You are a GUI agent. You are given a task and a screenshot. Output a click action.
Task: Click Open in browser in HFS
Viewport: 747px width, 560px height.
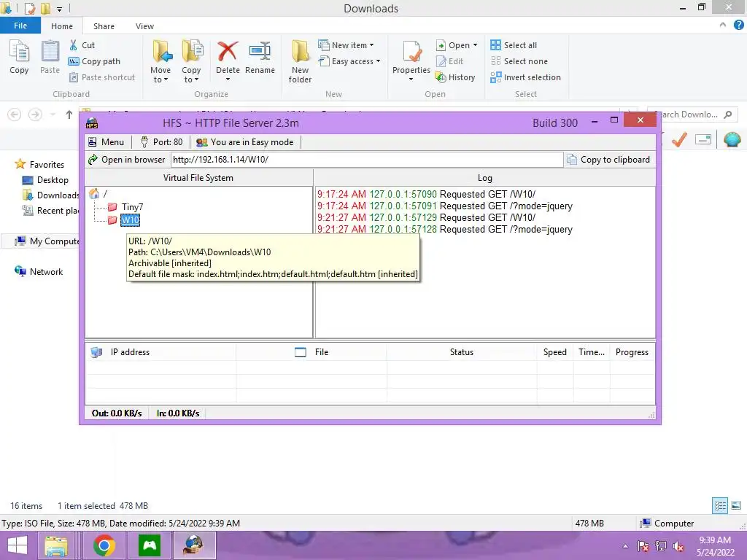point(127,160)
